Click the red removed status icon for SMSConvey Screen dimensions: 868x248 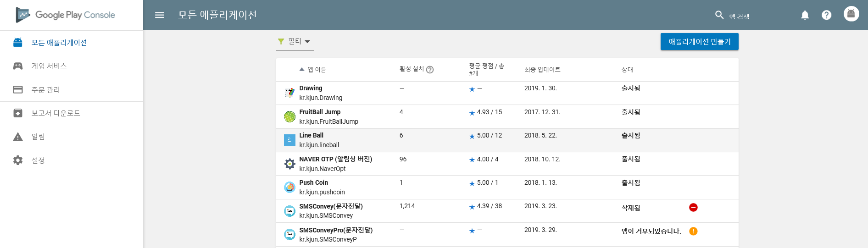click(x=693, y=208)
